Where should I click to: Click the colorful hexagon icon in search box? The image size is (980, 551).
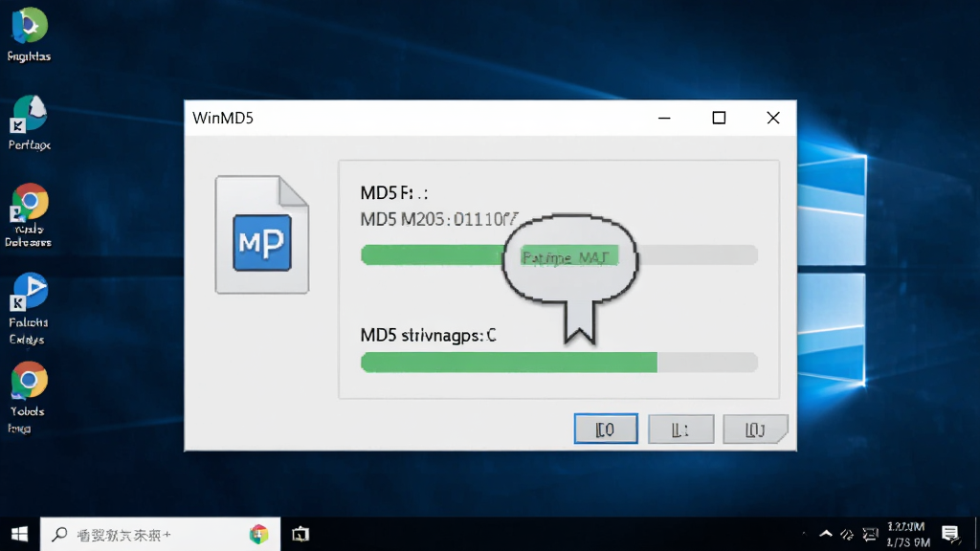tap(258, 534)
